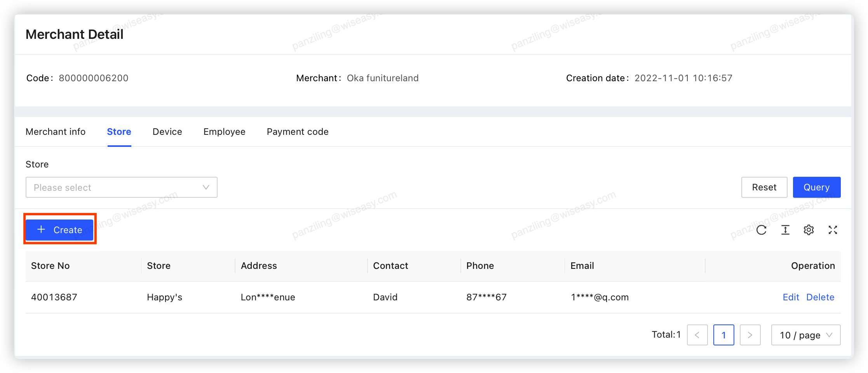Screen dimensions: 868x373
Task: Select page 1 in pagination
Action: click(x=723, y=335)
